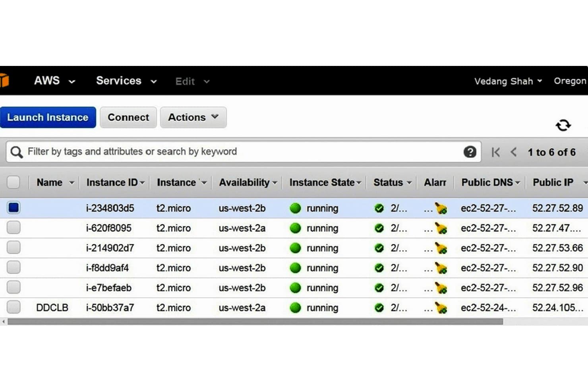588x392 pixels.
Task: Click green status check for i-620f8095
Action: [379, 228]
